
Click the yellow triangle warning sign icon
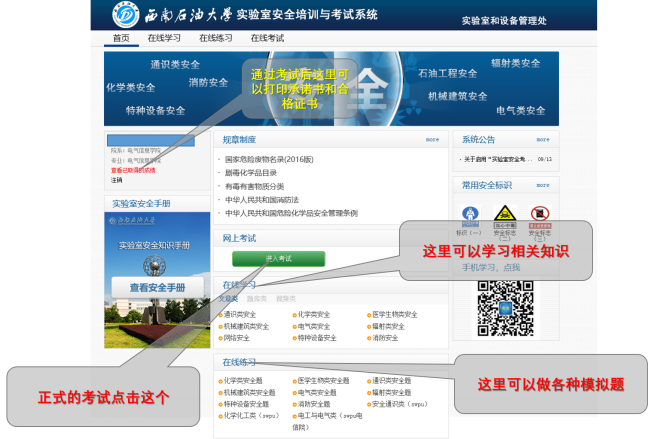point(505,213)
